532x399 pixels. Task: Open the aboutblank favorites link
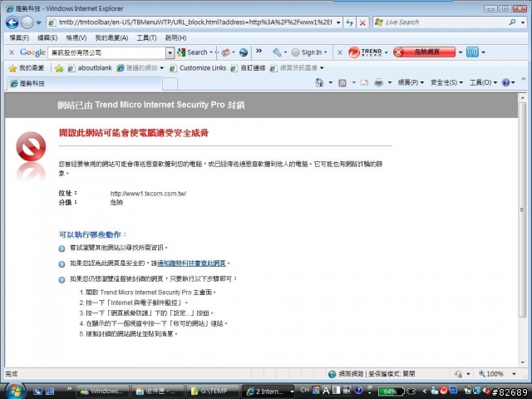pyautogui.click(x=90, y=68)
